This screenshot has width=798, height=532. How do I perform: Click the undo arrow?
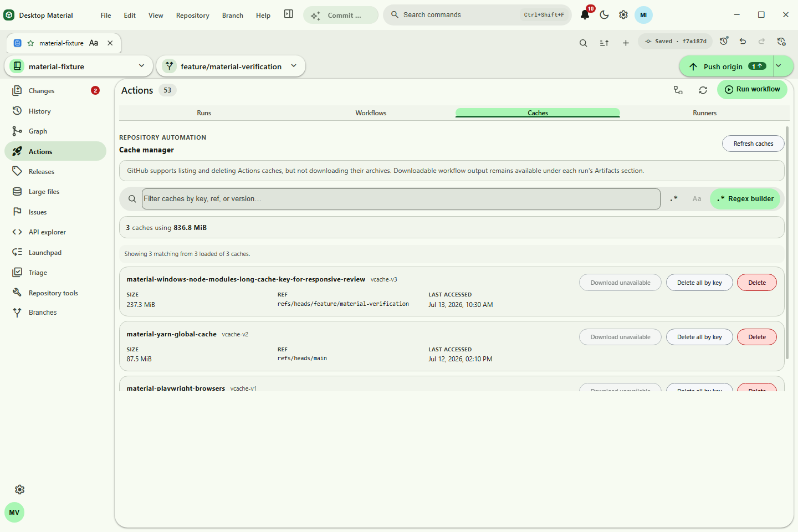click(x=743, y=42)
